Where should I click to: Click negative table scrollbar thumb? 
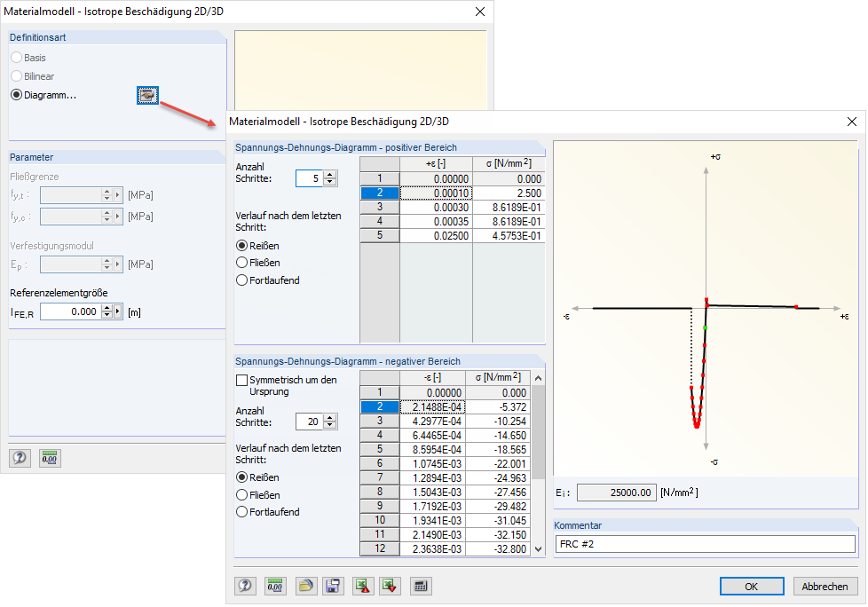click(x=538, y=431)
